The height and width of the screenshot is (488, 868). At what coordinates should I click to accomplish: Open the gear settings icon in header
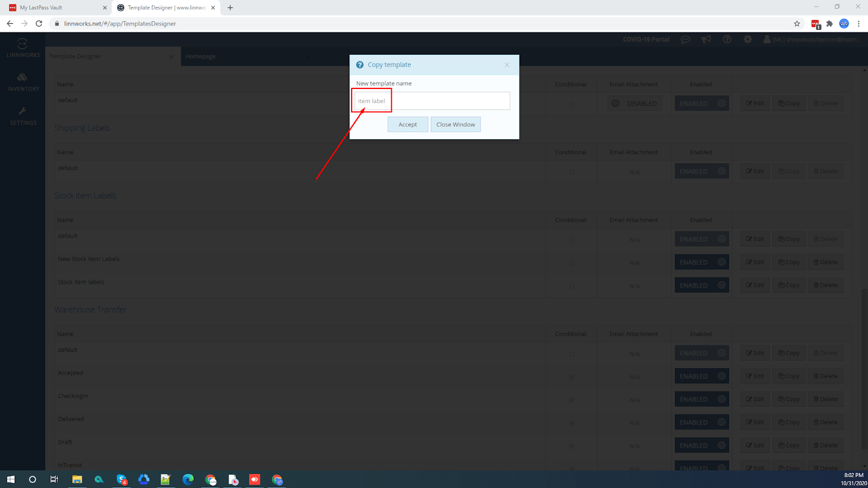(x=748, y=40)
